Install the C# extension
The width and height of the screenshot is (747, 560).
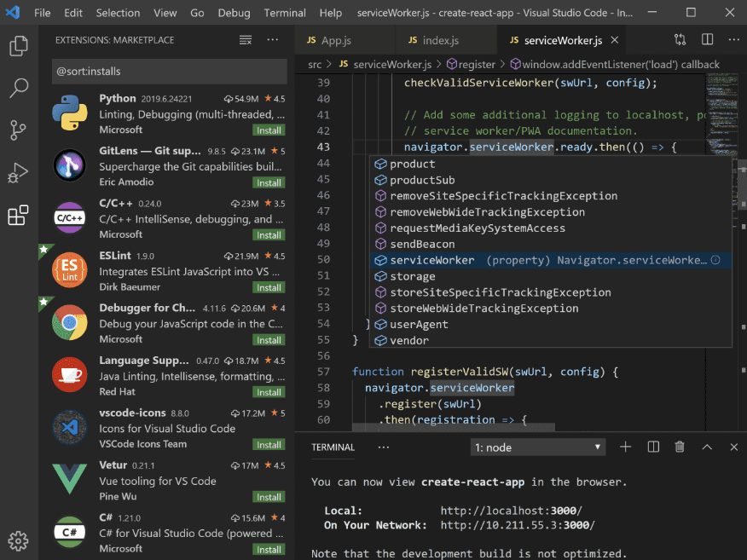(269, 549)
